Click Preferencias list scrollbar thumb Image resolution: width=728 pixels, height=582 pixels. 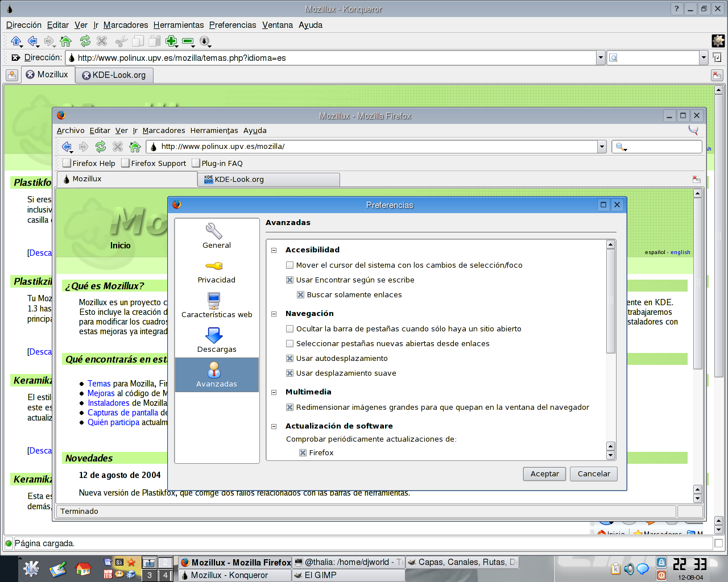611,301
